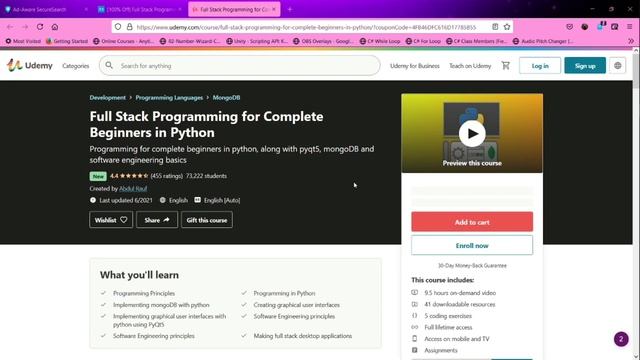Open the Unity Scripting API bookmark
The width and height of the screenshot is (640, 360).
(x=257, y=41)
